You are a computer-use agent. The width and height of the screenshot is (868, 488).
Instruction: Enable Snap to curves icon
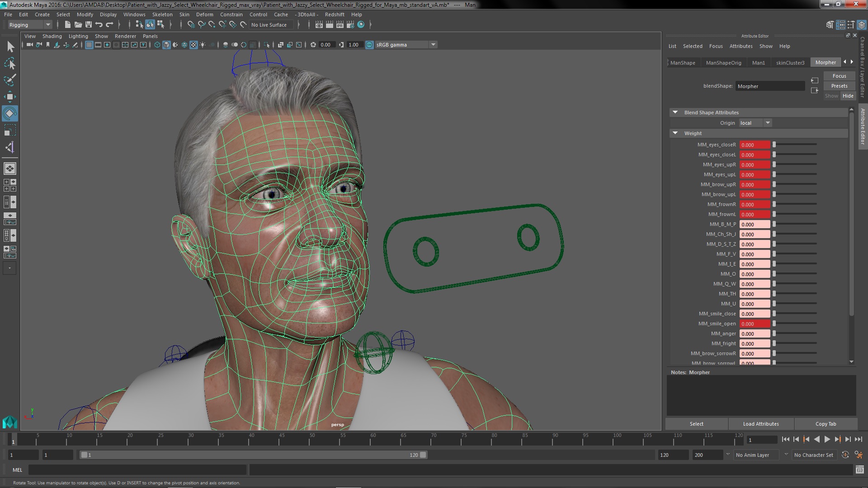point(202,25)
